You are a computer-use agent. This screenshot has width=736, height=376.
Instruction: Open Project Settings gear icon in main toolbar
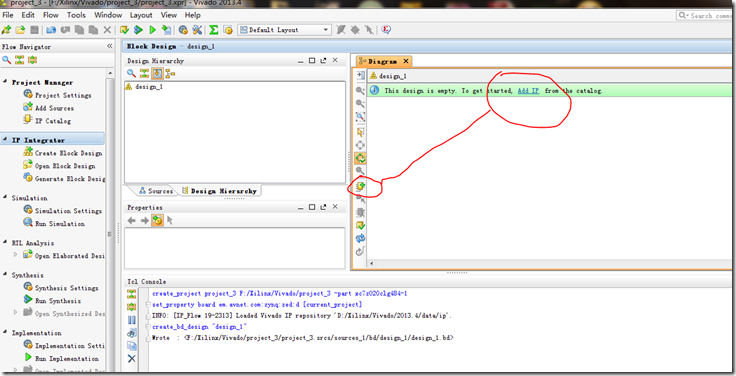point(183,30)
